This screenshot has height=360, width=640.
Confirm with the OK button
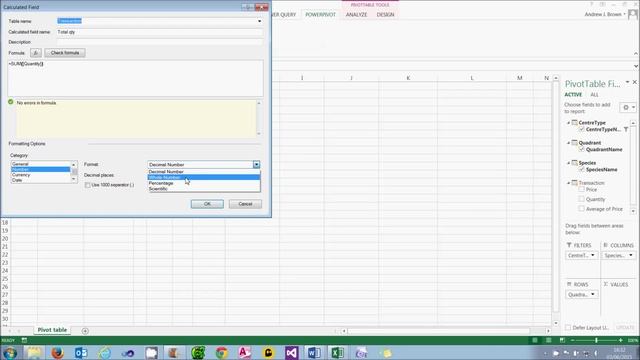[207, 204]
